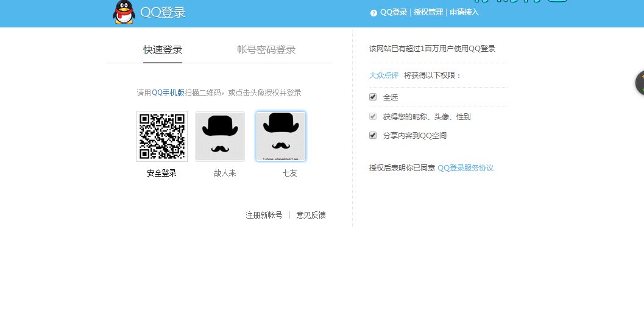The width and height of the screenshot is (644, 313).
Task: Open 授权管理 in header
Action: point(428,12)
